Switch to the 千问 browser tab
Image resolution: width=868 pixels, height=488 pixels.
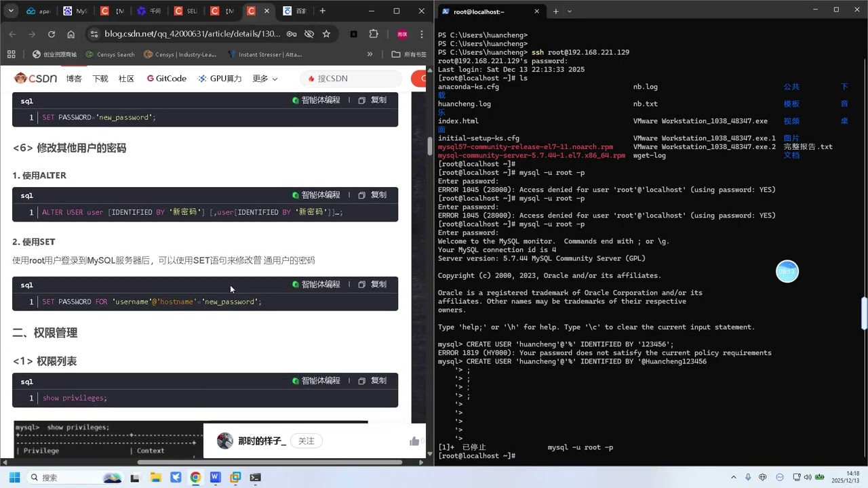click(149, 11)
